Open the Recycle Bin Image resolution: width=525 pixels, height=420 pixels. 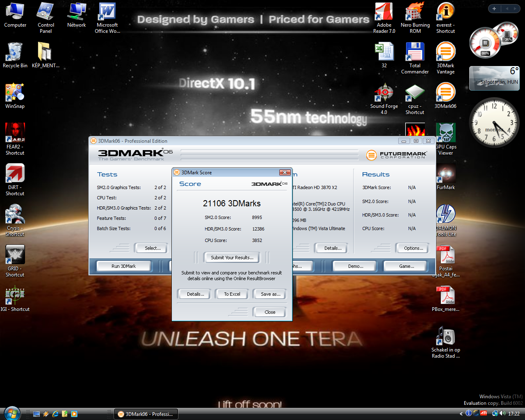15,55
